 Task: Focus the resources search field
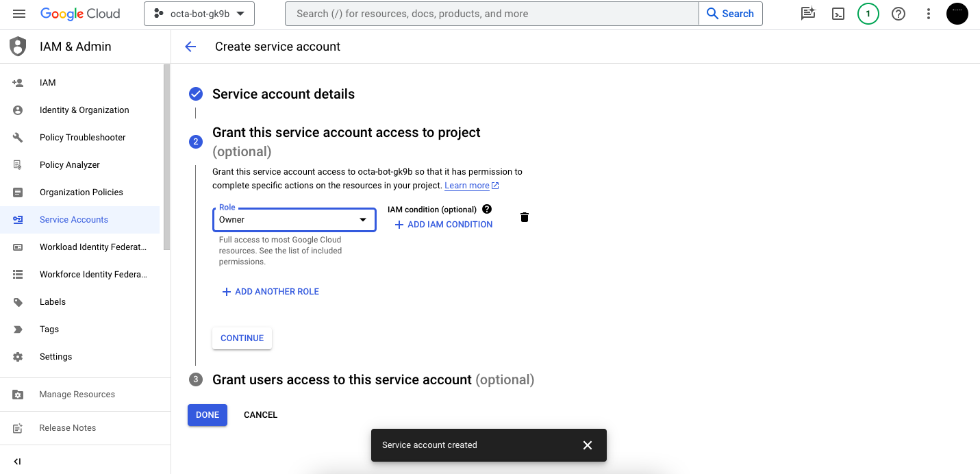492,14
